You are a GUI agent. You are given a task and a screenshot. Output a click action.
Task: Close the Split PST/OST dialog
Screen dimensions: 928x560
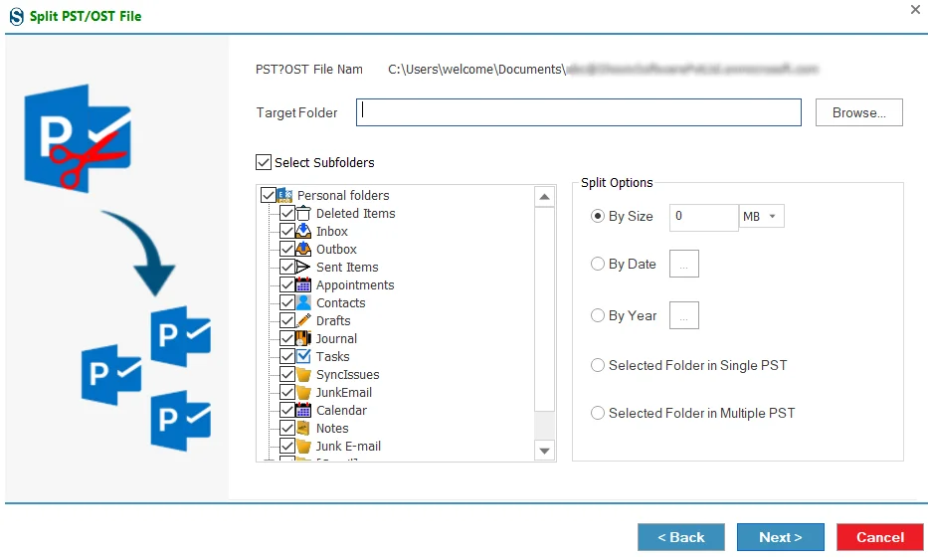point(915,9)
